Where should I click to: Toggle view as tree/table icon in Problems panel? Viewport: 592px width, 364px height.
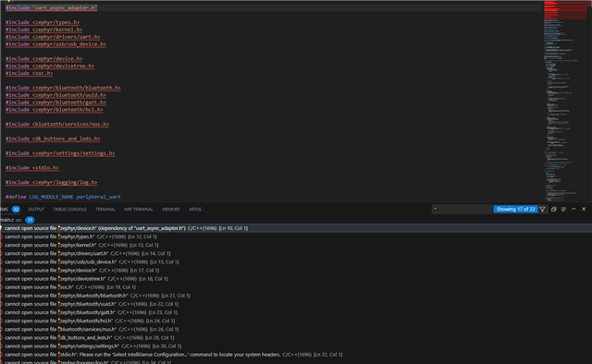pyautogui.click(x=563, y=209)
